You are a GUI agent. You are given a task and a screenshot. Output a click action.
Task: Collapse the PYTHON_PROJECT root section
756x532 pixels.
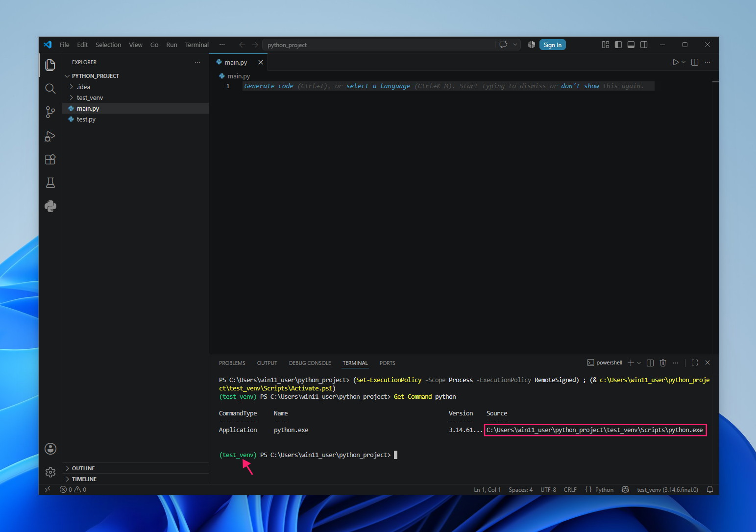136,76
